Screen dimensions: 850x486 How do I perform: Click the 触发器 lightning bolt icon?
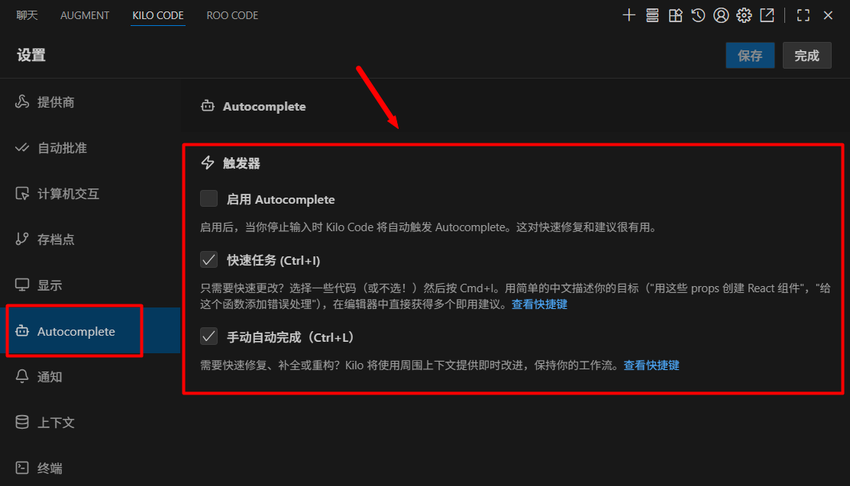[x=208, y=163]
